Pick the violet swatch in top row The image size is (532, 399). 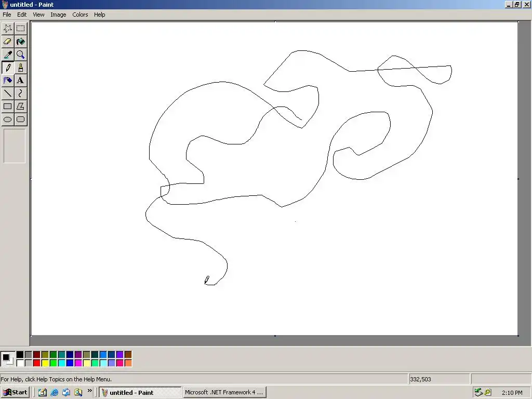coord(120,355)
